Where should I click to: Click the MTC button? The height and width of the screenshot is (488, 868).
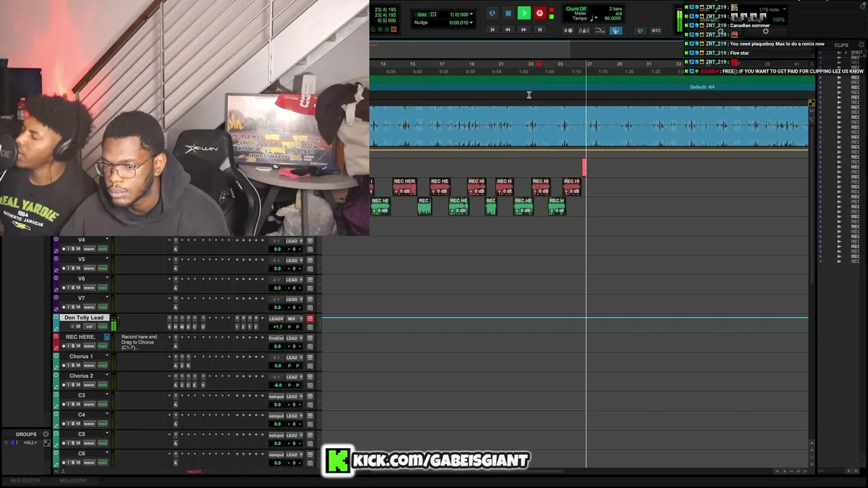pos(656,30)
